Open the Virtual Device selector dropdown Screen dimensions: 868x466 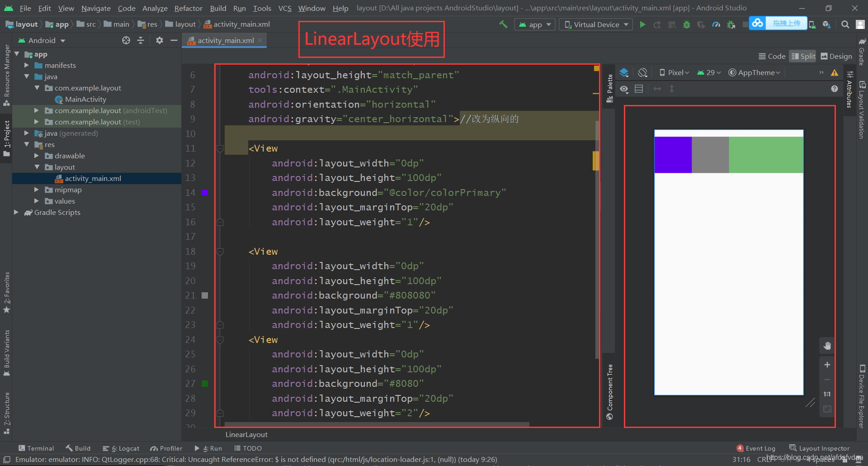point(596,24)
